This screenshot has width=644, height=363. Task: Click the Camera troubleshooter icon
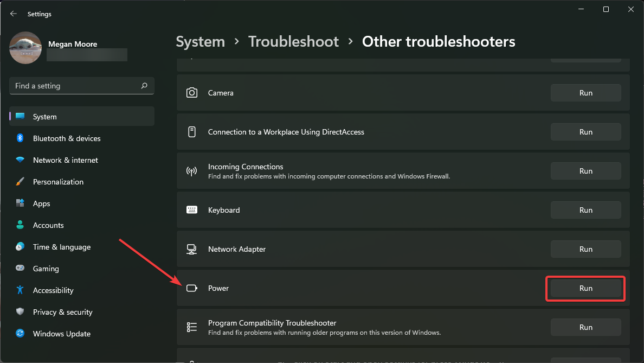coord(192,93)
